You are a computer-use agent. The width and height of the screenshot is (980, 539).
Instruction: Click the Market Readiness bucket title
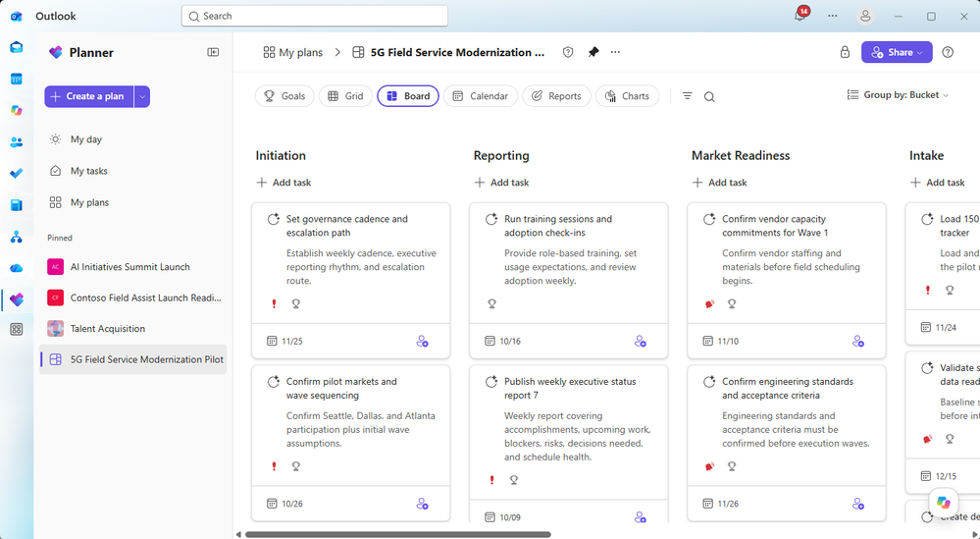tap(741, 156)
